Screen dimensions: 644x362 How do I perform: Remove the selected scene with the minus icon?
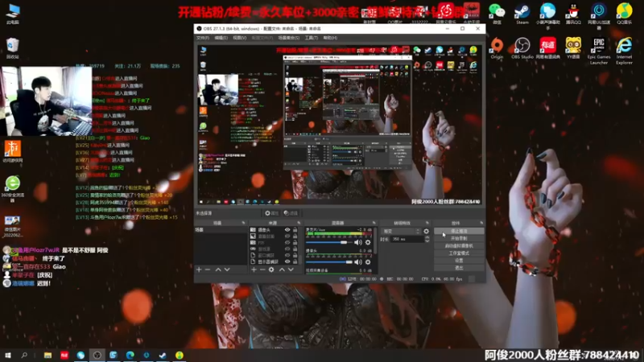[x=208, y=269]
